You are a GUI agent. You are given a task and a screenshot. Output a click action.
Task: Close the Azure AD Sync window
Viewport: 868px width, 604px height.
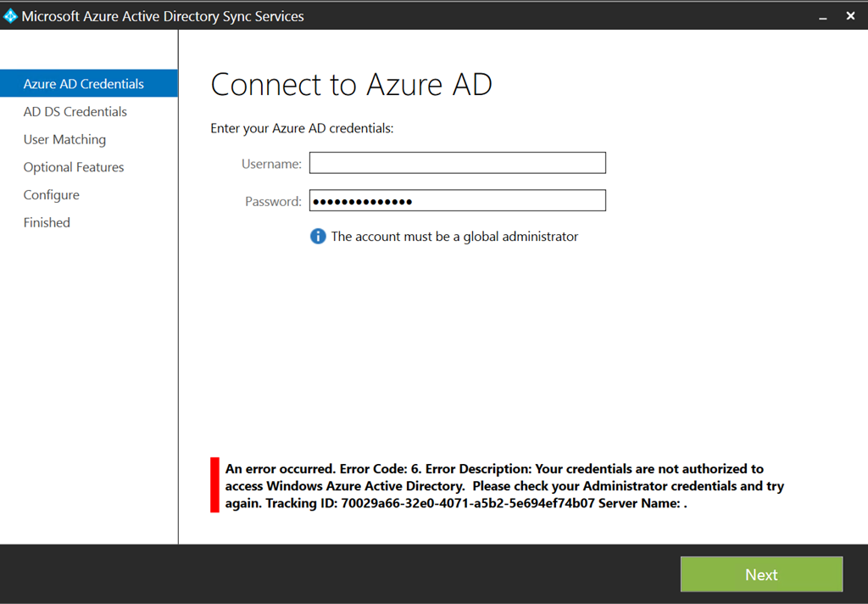tap(850, 16)
